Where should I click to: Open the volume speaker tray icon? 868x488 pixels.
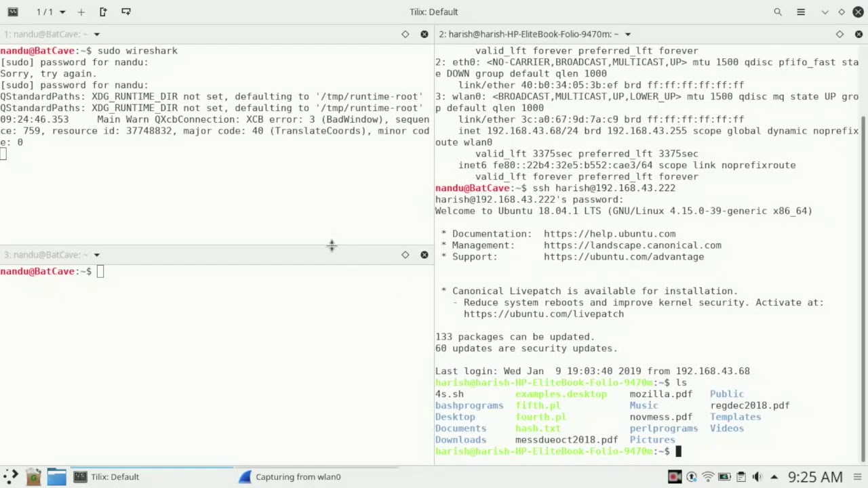tap(757, 476)
